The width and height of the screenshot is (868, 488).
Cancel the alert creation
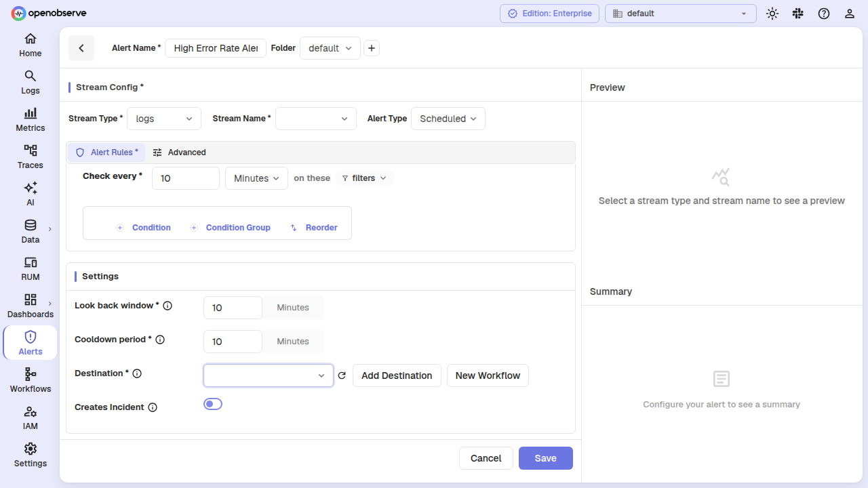(x=486, y=458)
